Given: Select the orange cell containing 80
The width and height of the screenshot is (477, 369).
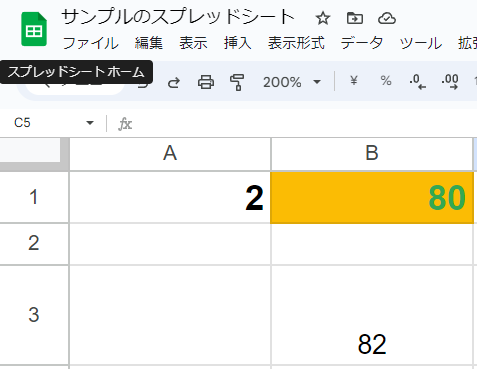Looking at the screenshot, I should (x=372, y=197).
